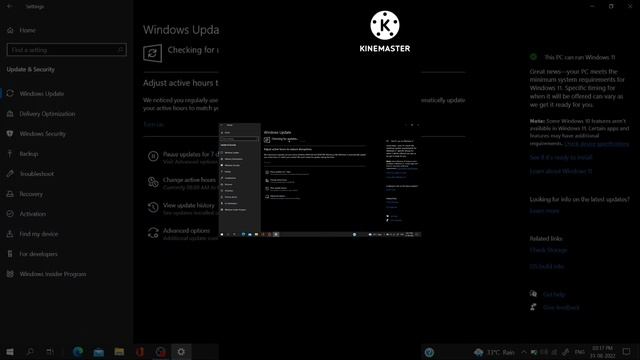Click the Get help chat icon
This screenshot has height=360, width=640.
[x=533, y=293]
